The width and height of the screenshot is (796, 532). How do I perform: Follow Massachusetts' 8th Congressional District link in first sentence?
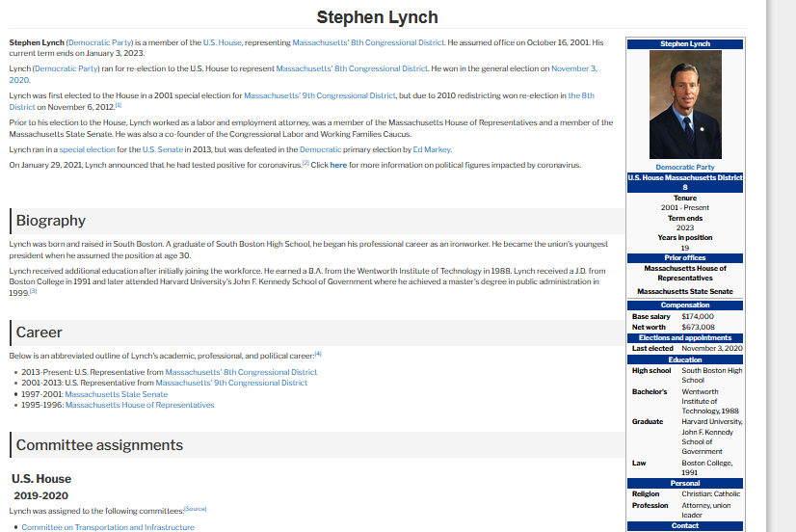click(x=368, y=42)
